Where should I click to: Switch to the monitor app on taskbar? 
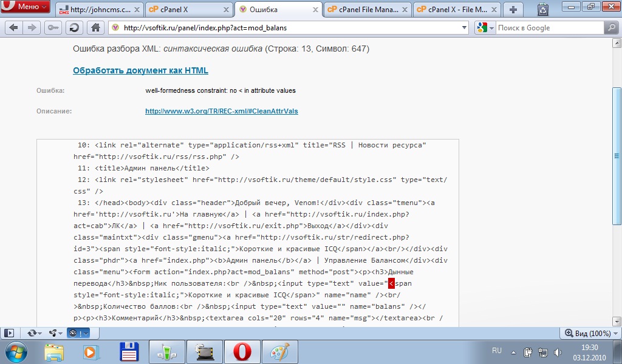204,352
